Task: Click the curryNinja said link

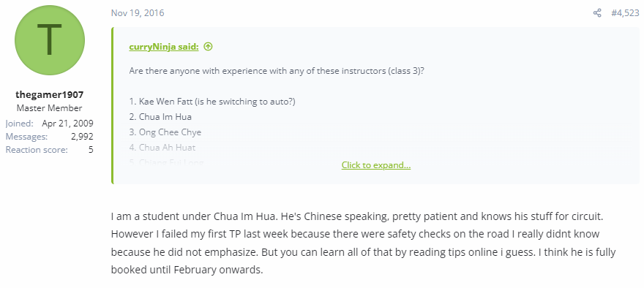Action: click(164, 47)
